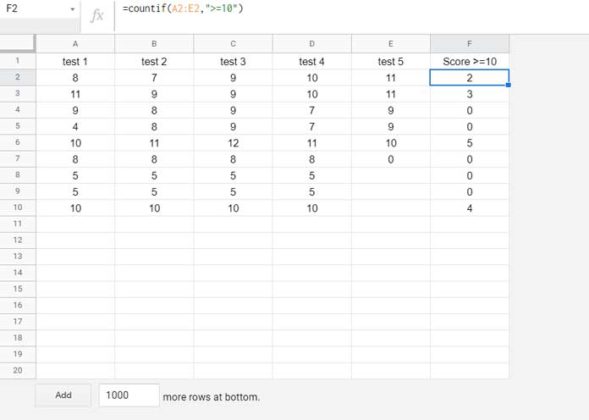
Task: Select column A header
Action: [75, 44]
